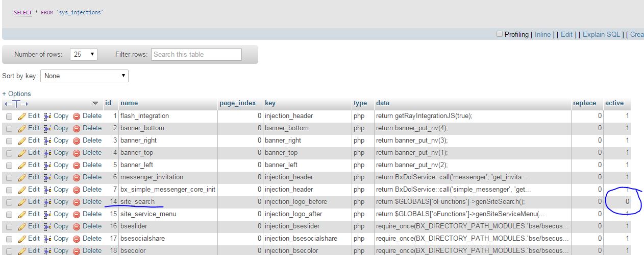Open the Number of rows dropdown
Image resolution: width=644 pixels, height=255 pixels.
click(84, 54)
